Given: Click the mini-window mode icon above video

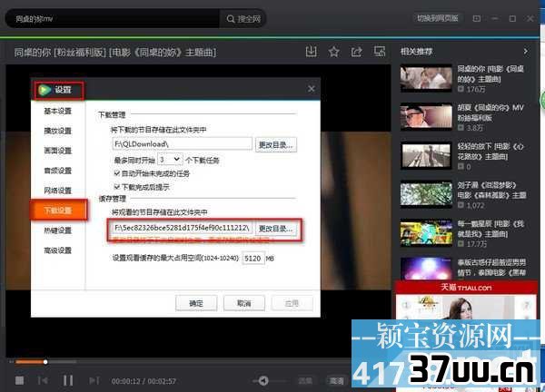Looking at the screenshot, I should 380,52.
